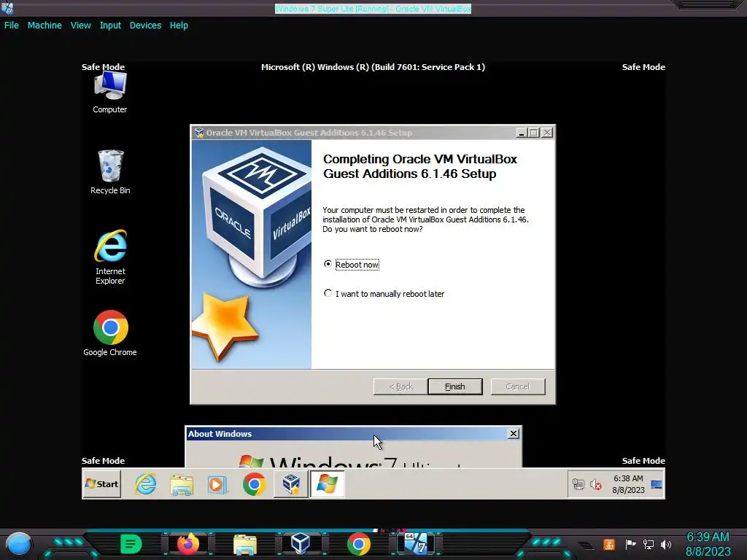Open the View menu

pos(80,26)
